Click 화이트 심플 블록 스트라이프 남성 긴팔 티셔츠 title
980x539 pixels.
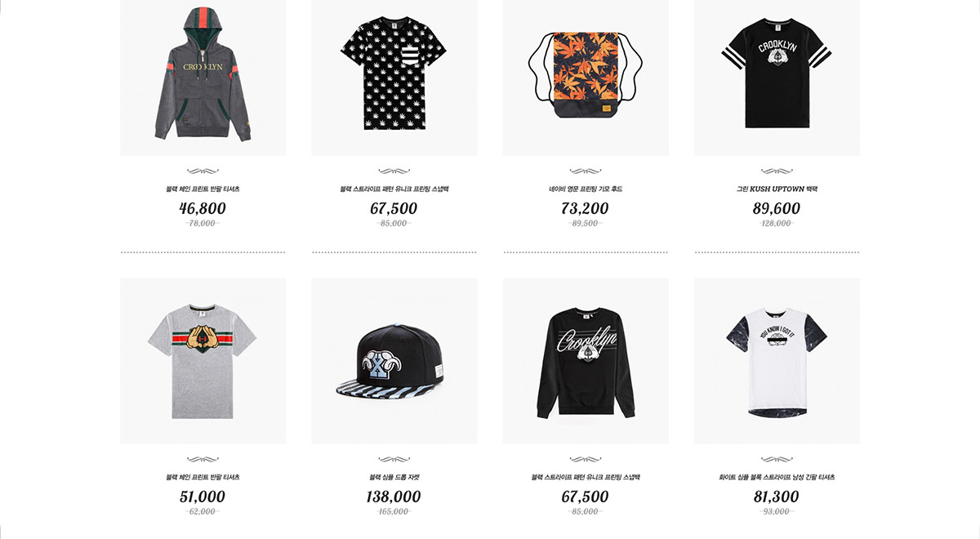pos(777,477)
